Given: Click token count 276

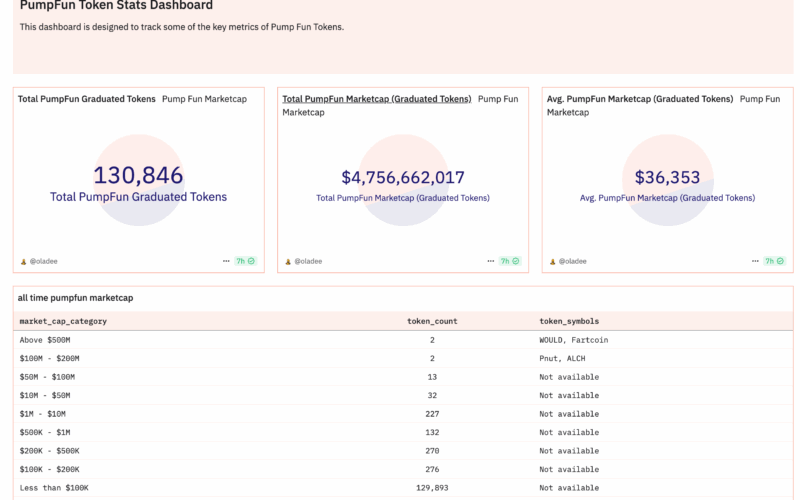Looking at the screenshot, I should (x=432, y=469).
